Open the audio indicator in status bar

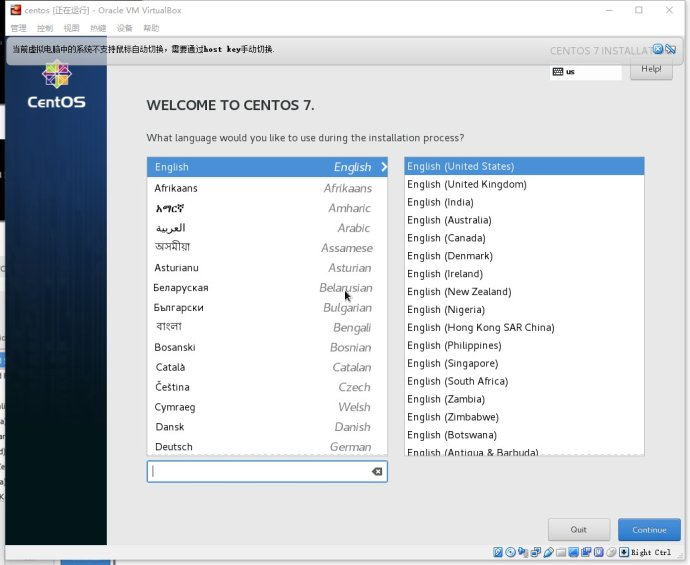(523, 552)
